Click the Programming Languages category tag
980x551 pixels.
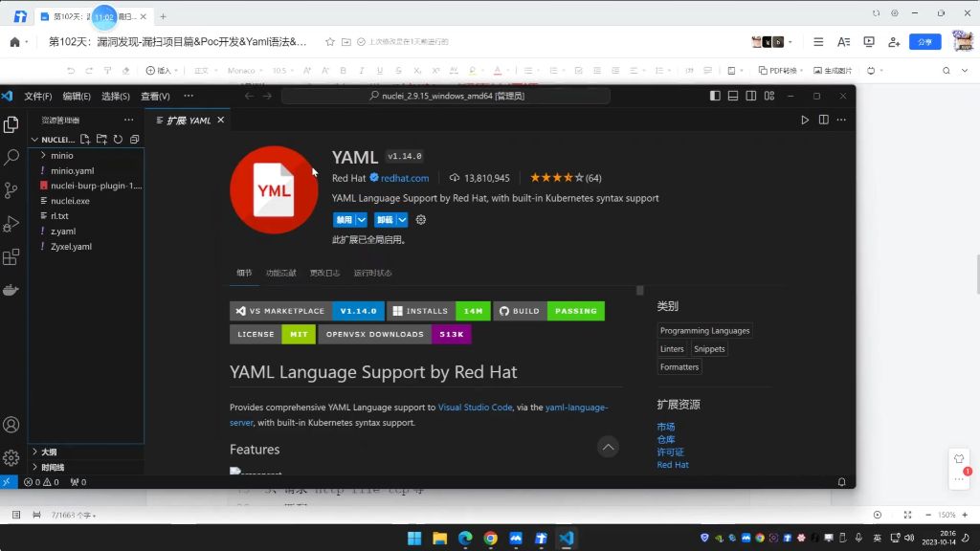point(704,331)
